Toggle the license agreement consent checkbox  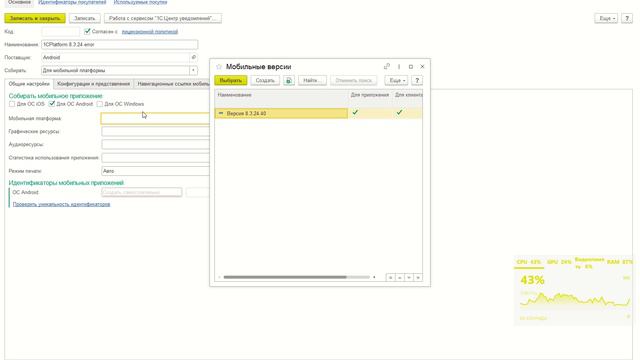(87, 31)
